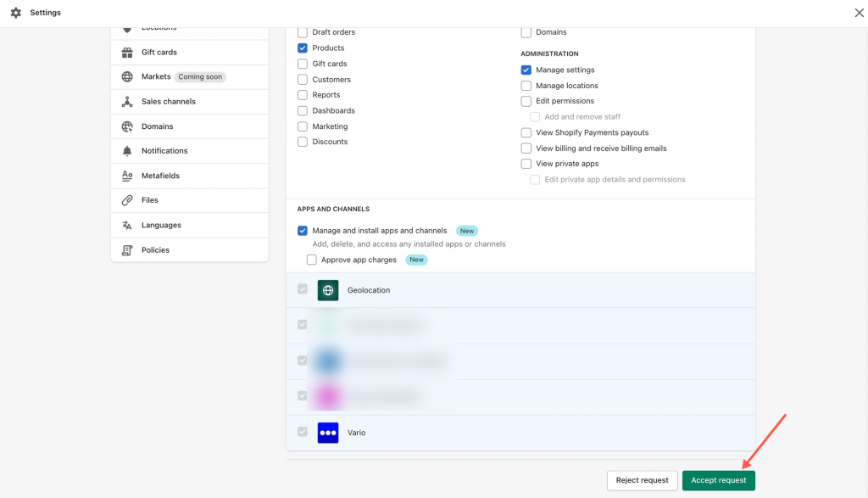Click the Sales channels icon

coord(127,102)
